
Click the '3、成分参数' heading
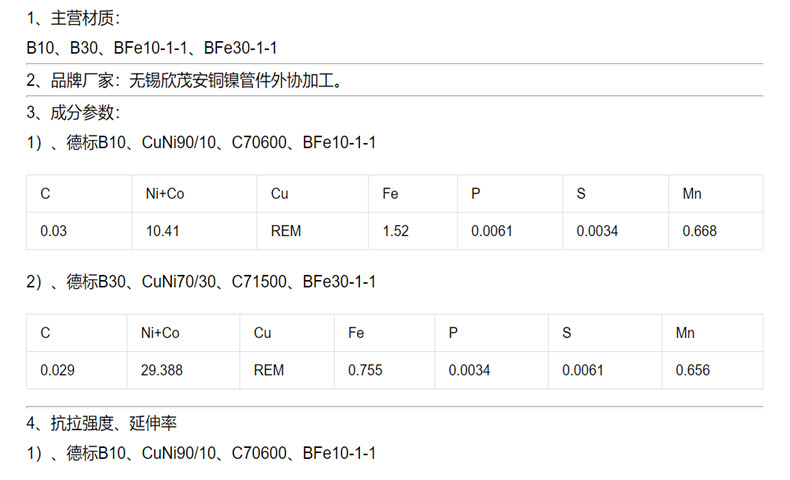pos(74,112)
